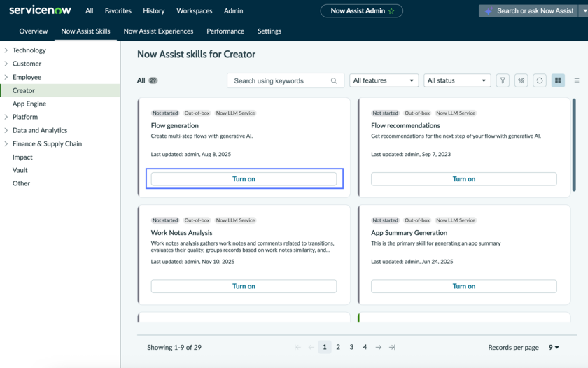
Task: Expand the Platform category
Action: click(x=6, y=117)
